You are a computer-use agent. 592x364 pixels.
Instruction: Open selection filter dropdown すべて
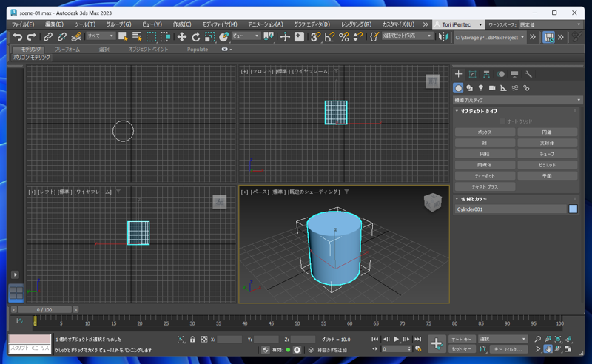point(101,36)
